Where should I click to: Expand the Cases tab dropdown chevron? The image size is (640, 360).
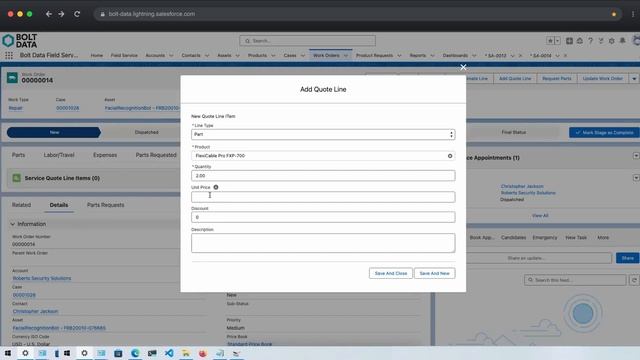point(303,56)
